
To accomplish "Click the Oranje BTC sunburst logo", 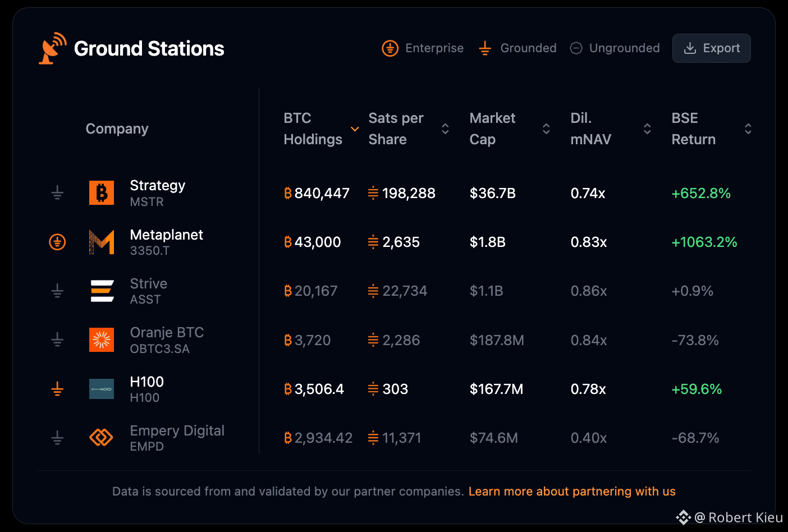I will tap(102, 340).
